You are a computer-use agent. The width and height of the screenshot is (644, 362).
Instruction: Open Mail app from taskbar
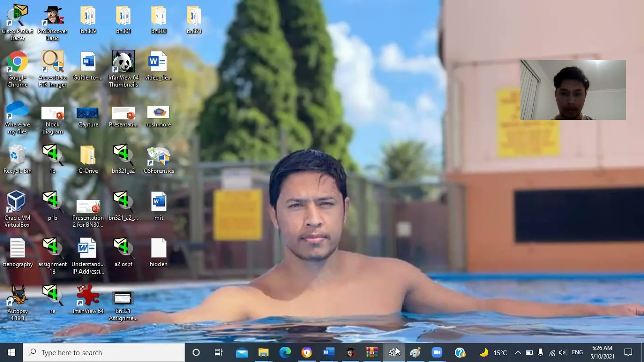[242, 352]
